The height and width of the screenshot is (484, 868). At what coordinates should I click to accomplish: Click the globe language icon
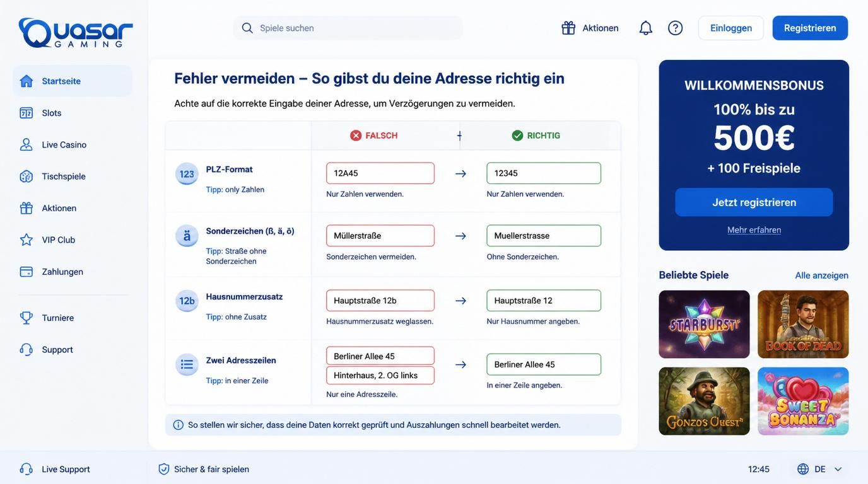coord(803,469)
